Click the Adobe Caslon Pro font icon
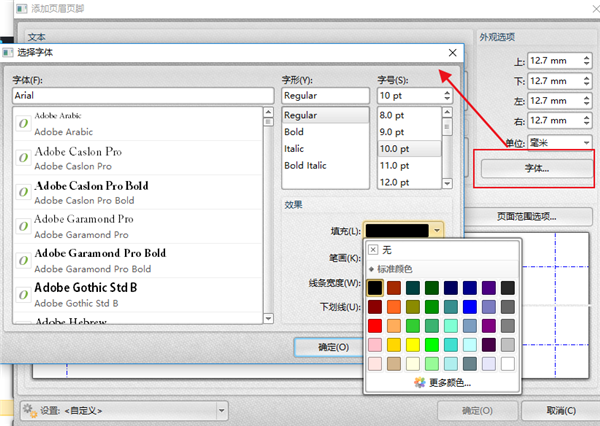The height and width of the screenshot is (426, 600). pos(23,158)
